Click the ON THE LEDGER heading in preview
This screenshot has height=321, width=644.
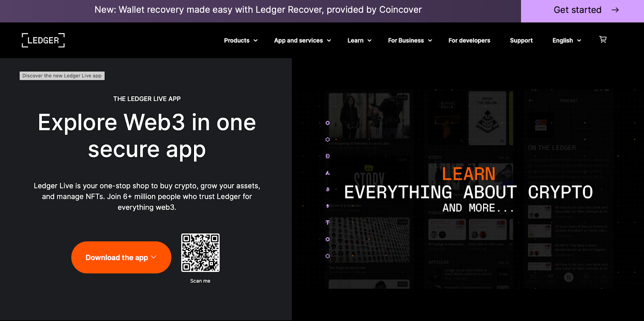click(552, 148)
